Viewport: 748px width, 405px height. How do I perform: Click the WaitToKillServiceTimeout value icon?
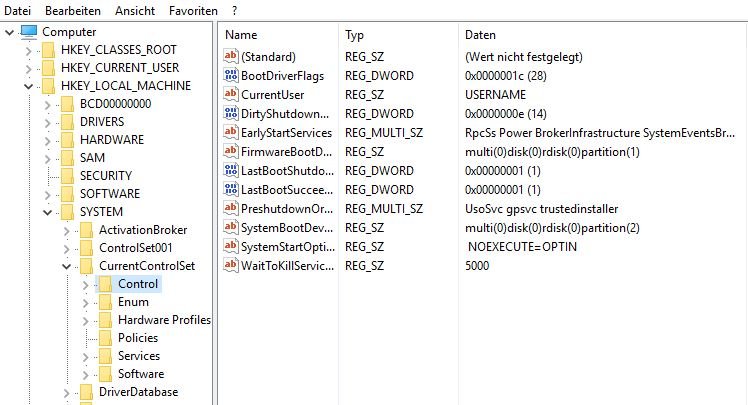231,265
